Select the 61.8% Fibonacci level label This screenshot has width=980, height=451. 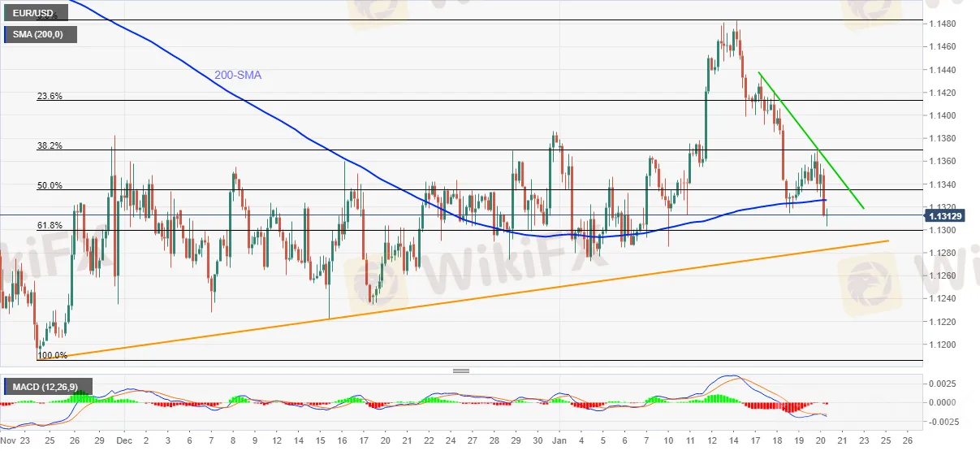tap(50, 225)
